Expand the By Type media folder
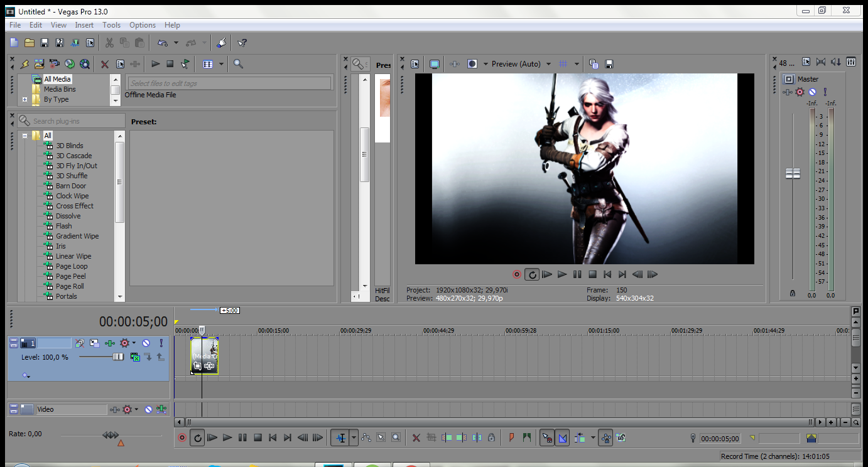 pyautogui.click(x=25, y=99)
